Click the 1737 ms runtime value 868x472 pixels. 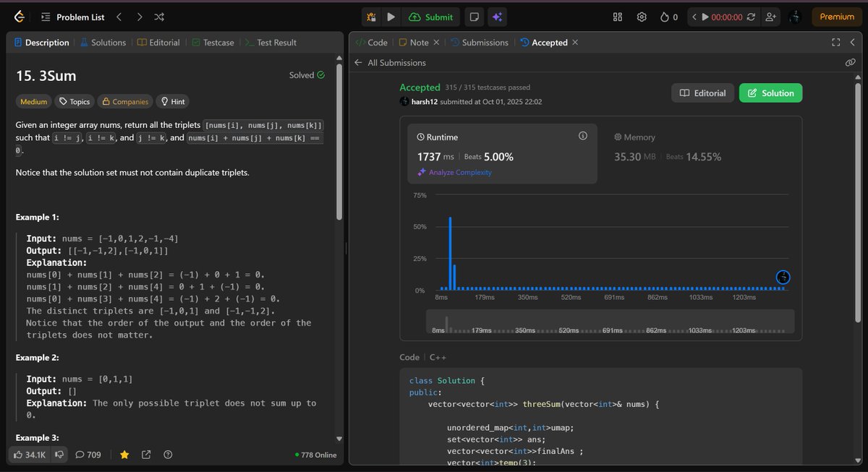point(436,157)
